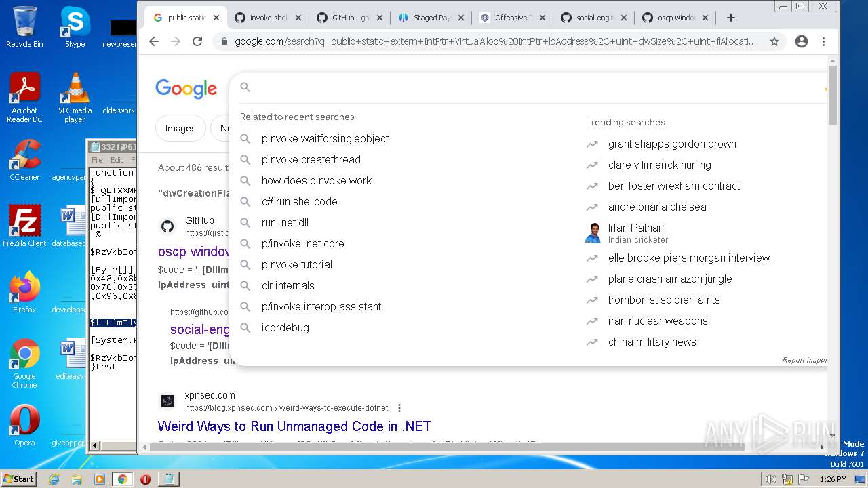The image size is (868, 488).
Task: Open the Skype desktop shortcut
Action: [x=75, y=27]
